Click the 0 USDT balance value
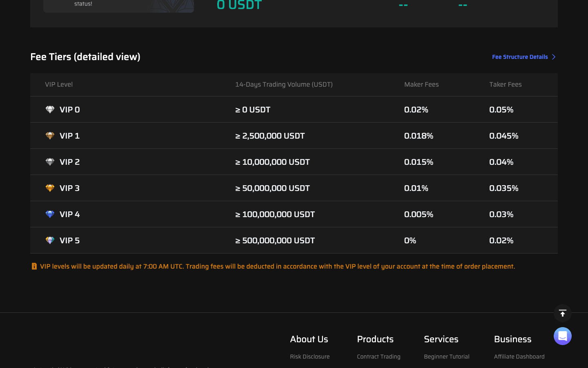The height and width of the screenshot is (368, 588). point(239,5)
